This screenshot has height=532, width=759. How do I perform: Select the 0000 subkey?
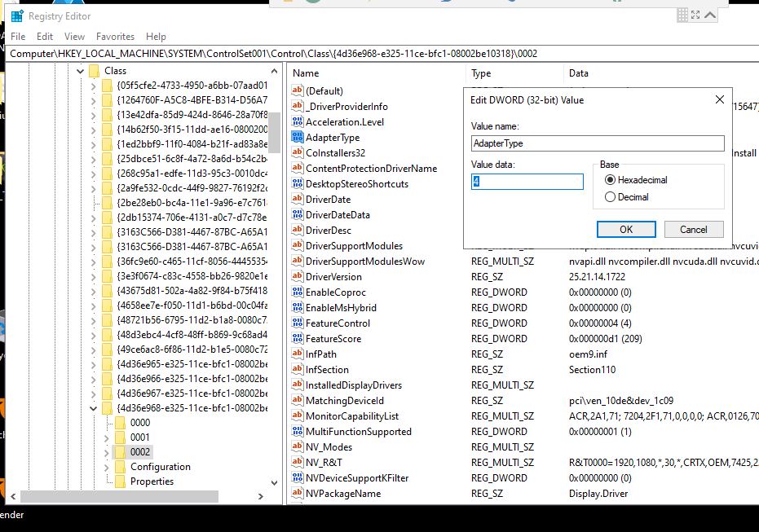tap(140, 422)
